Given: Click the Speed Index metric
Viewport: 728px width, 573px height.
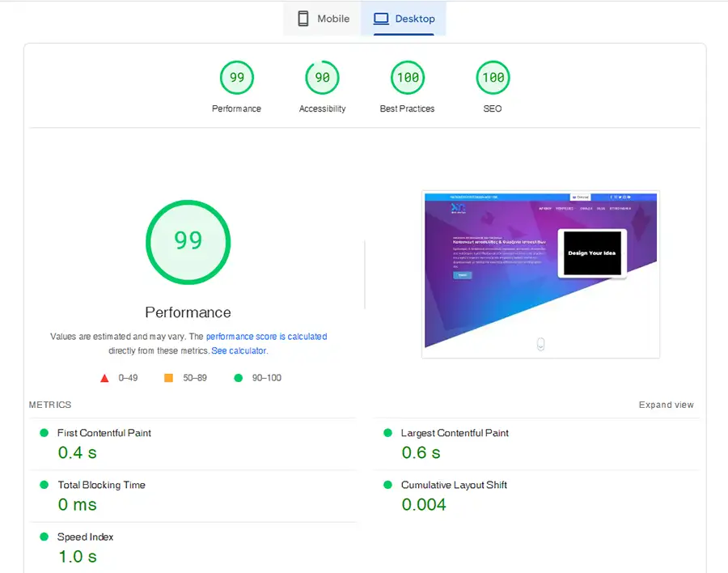Looking at the screenshot, I should click(x=85, y=537).
